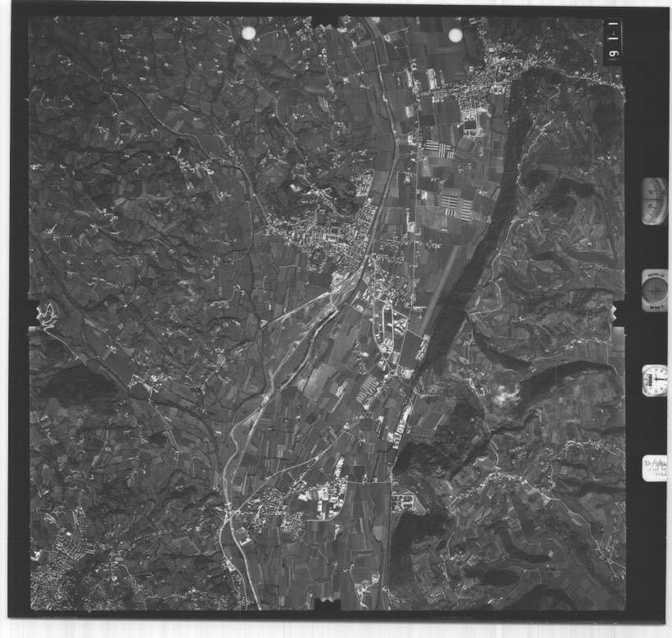
Task: Click the left white punch hole at top
Action: point(249,33)
